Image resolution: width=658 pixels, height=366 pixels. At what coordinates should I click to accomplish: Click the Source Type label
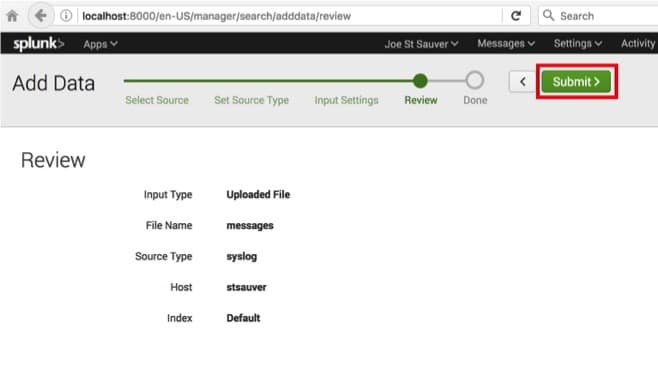tap(164, 256)
